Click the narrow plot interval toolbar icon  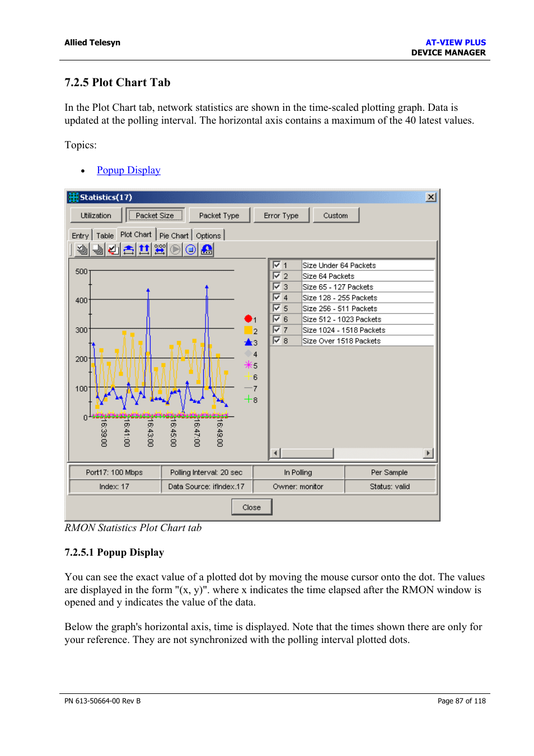click(x=129, y=250)
